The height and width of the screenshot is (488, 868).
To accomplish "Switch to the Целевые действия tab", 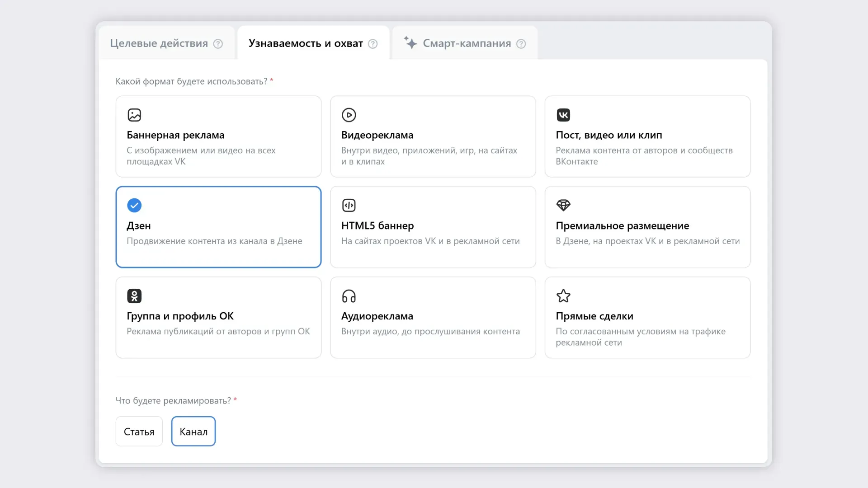I will [x=166, y=43].
